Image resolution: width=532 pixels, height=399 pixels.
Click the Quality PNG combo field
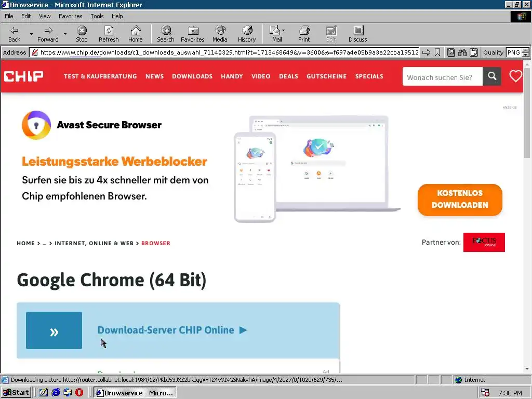(513, 52)
